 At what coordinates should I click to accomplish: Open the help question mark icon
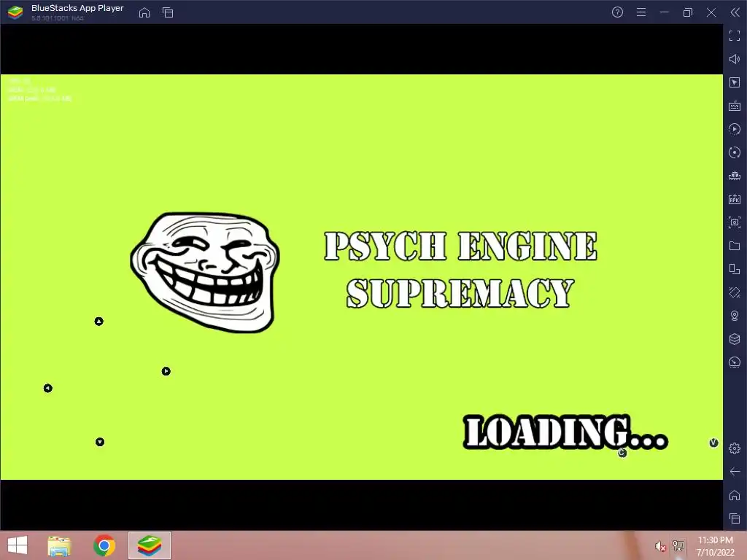[x=617, y=12]
